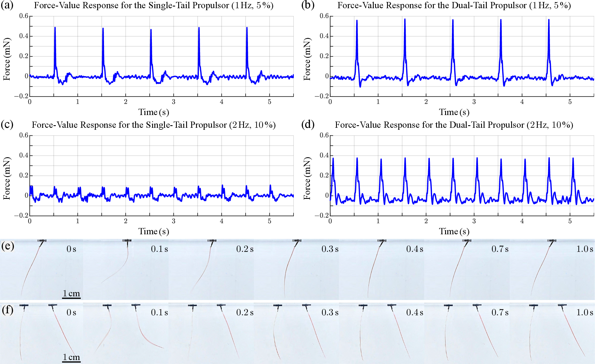
Task: Select the 0.1 s frame in row (f)
Action: click(x=126, y=334)
